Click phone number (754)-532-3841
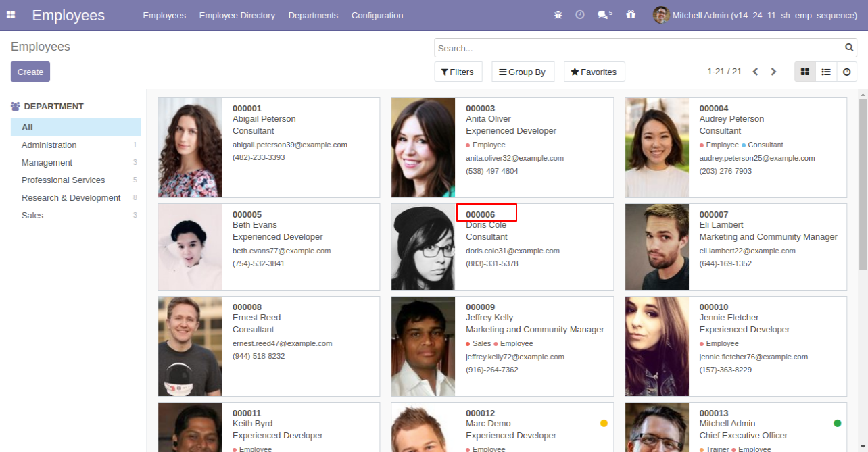 coord(258,263)
